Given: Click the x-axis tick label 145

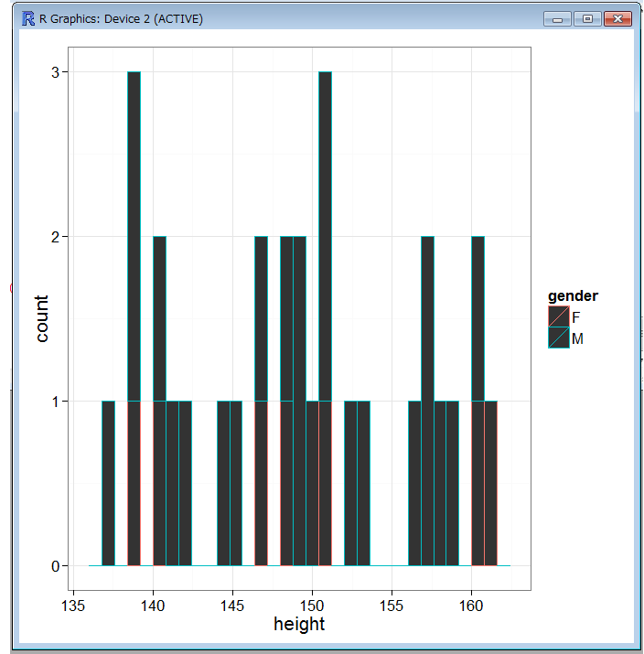Looking at the screenshot, I should (232, 606).
